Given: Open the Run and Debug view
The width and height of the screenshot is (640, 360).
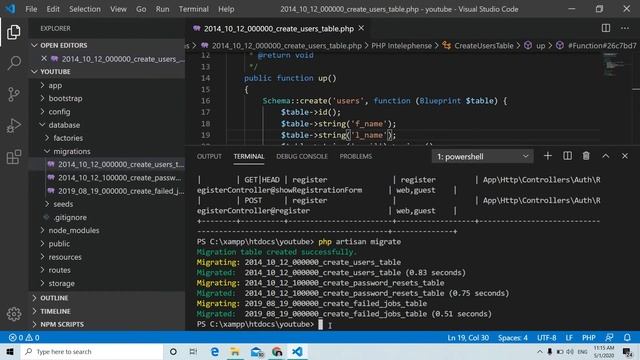Looking at the screenshot, I should pyautogui.click(x=14, y=126).
